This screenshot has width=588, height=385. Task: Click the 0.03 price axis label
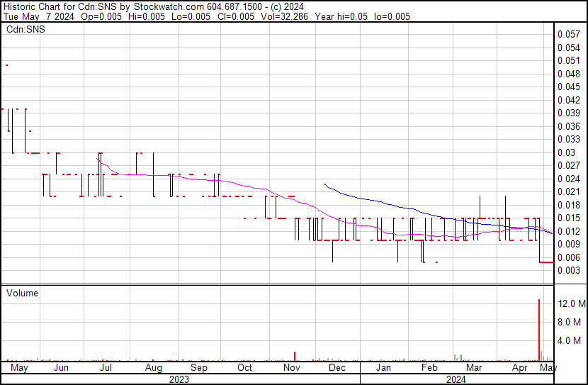(565, 152)
